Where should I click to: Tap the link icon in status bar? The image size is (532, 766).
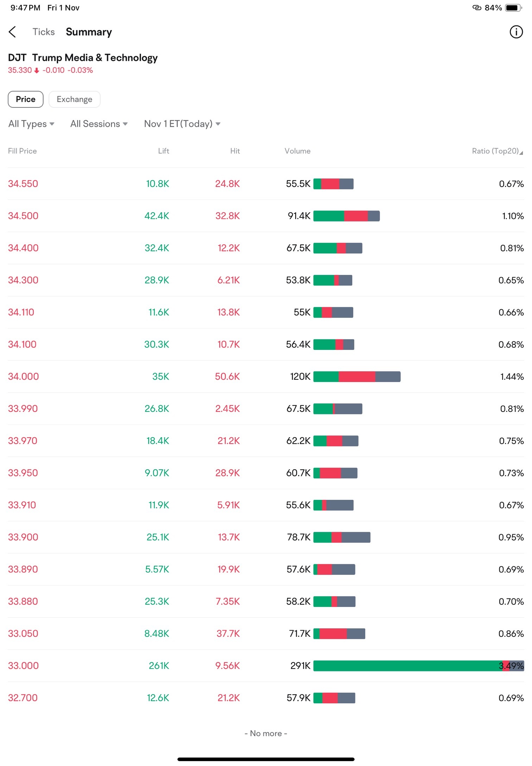[476, 8]
